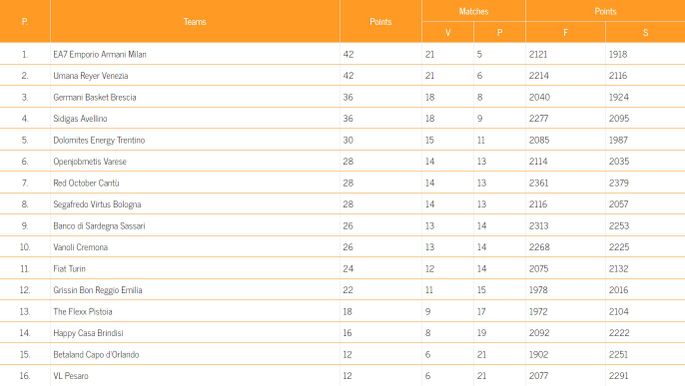Select Red October Cantù team

point(86,183)
